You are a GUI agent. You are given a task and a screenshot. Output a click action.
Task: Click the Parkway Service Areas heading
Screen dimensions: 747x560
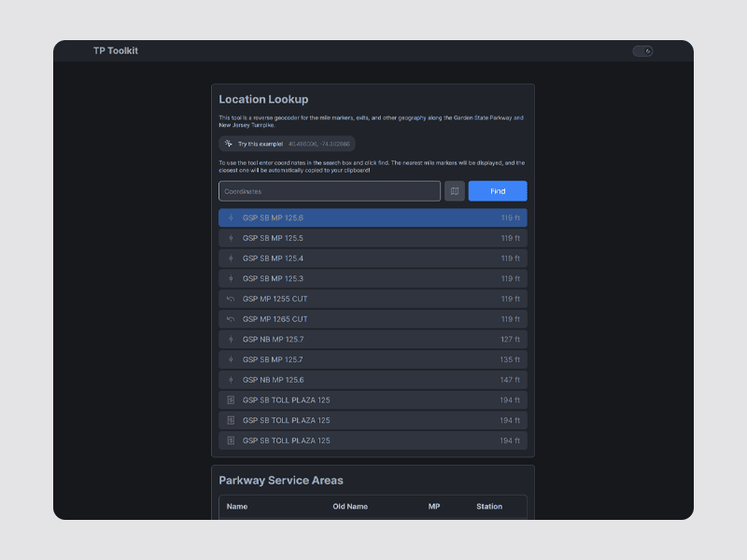282,480
